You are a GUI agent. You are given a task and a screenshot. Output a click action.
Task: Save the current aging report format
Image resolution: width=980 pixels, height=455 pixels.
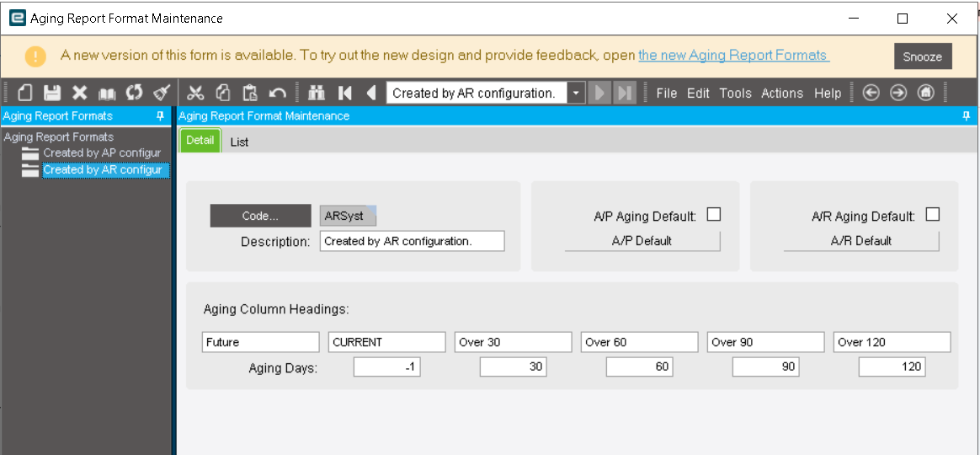[x=52, y=93]
